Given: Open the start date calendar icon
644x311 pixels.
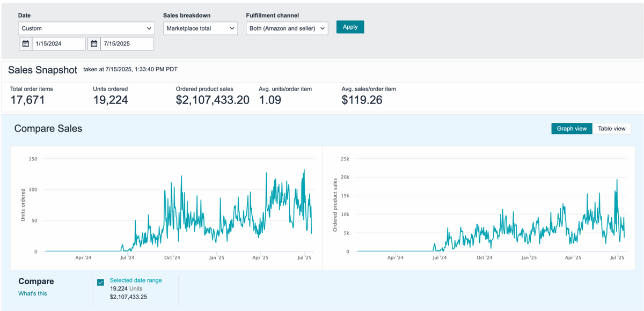Looking at the screenshot, I should pos(25,44).
